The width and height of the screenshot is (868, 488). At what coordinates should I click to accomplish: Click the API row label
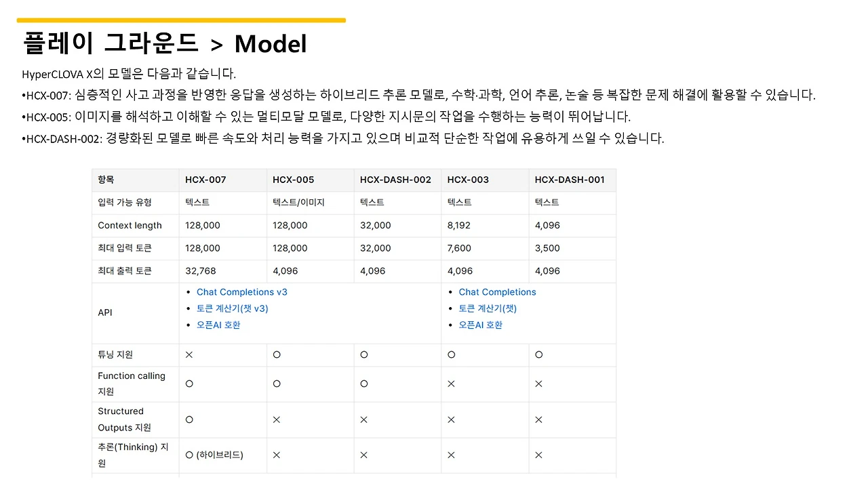[105, 312]
